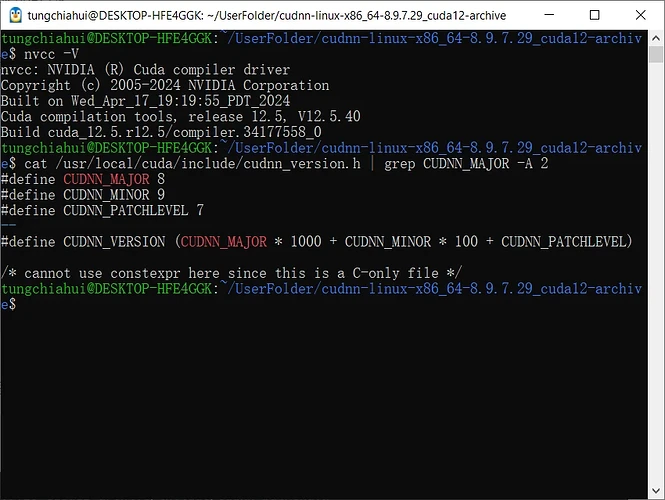The width and height of the screenshot is (665, 500).
Task: Click the Linux penguin icon in title bar
Action: 14,15
